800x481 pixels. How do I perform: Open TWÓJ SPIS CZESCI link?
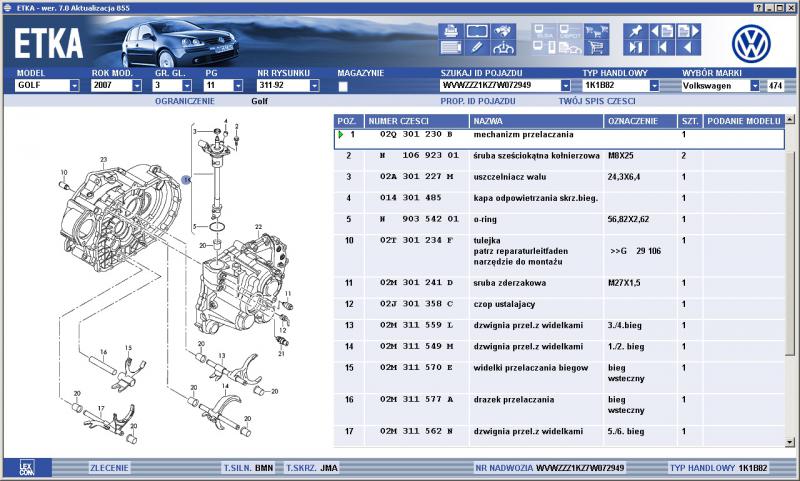[x=597, y=101]
